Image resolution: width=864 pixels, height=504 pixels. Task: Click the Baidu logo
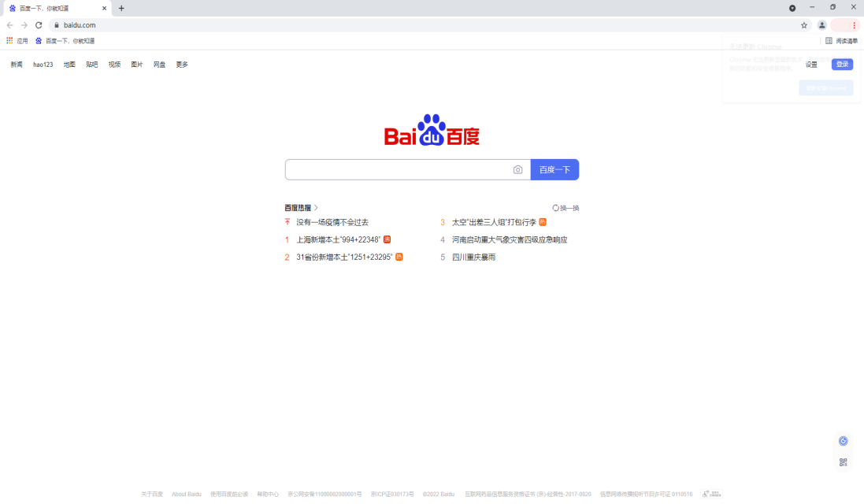[x=432, y=130]
